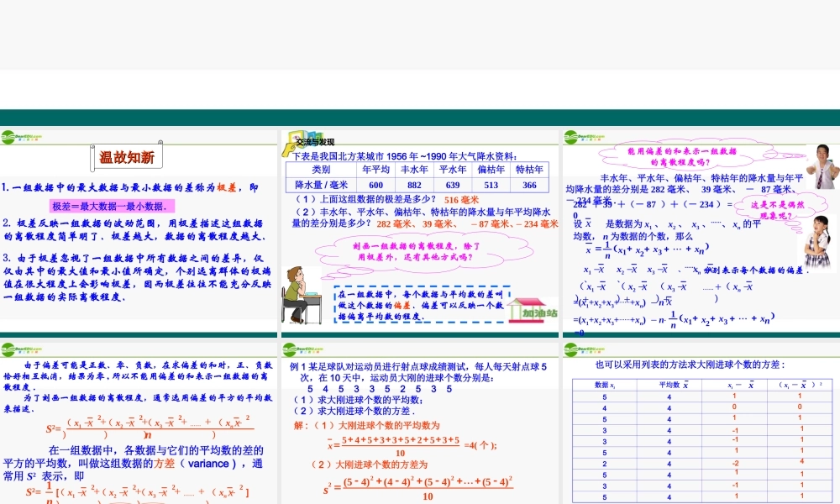
Task: Click the table header cell 偏枯年
Action: 491,169
